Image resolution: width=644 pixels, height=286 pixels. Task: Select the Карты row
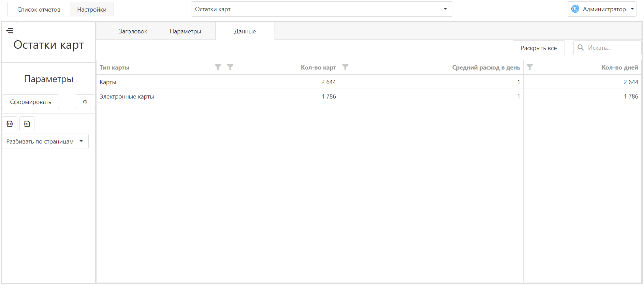click(369, 82)
